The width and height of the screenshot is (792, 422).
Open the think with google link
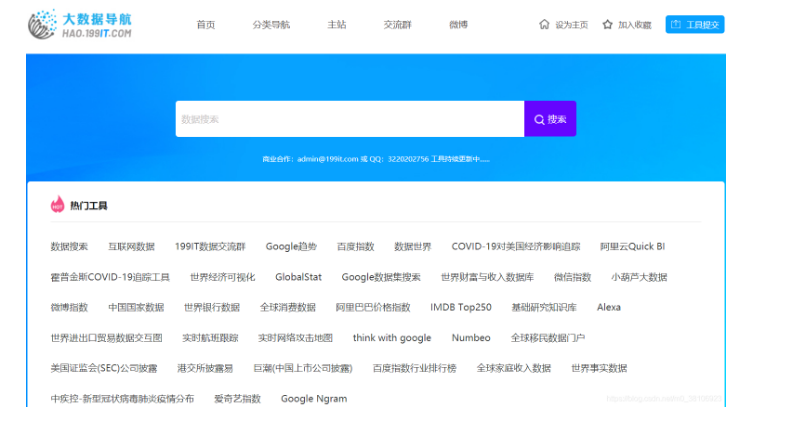pyautogui.click(x=392, y=338)
